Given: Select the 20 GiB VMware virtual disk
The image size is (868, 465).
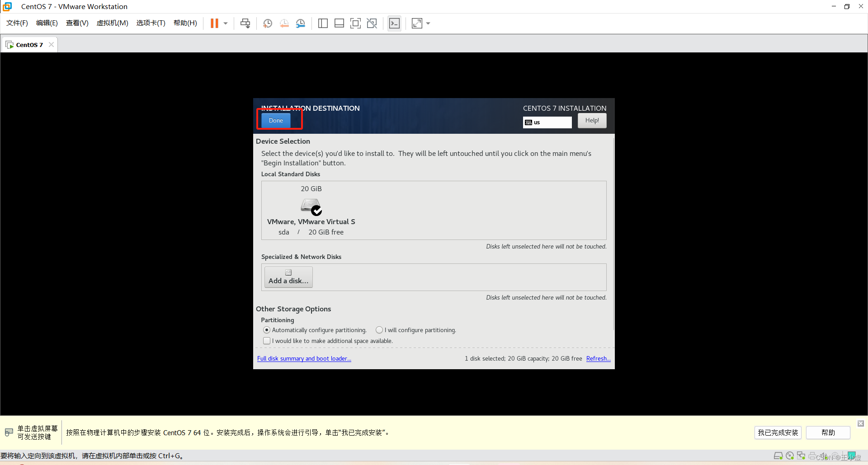Looking at the screenshot, I should coord(311,211).
